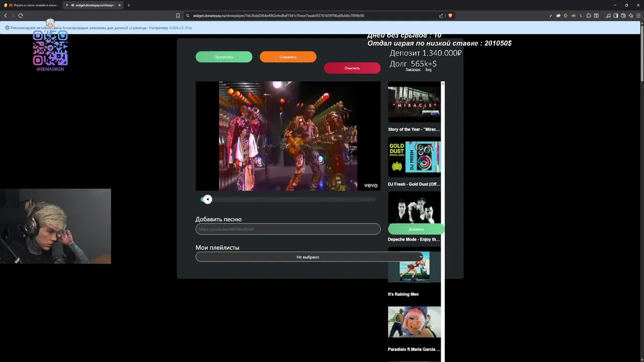Image resolution: width=644 pixels, height=362 pixels.
Task: Click the 'Мои плейлисты' heading
Action: click(x=217, y=247)
